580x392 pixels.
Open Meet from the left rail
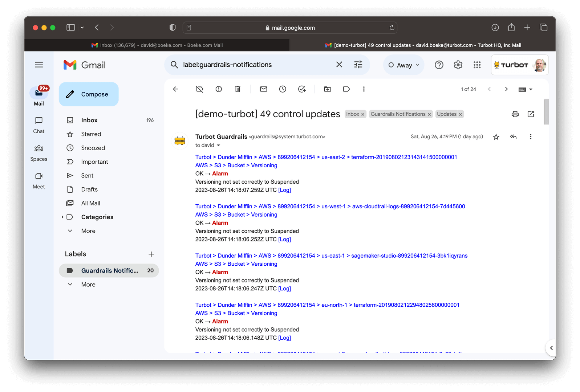39,181
